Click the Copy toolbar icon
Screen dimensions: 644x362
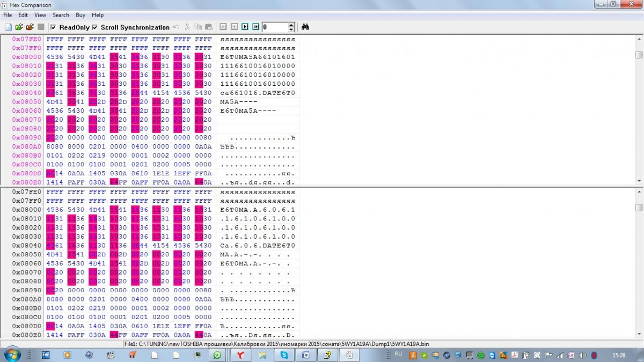tap(198, 27)
